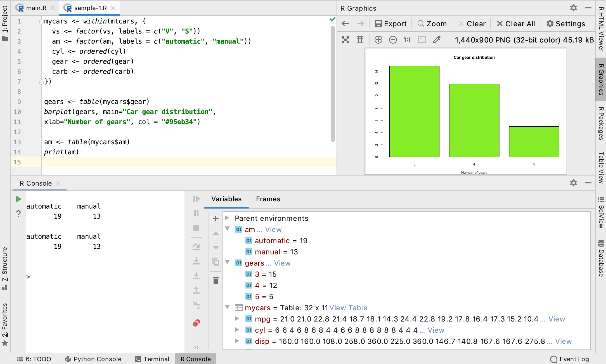Click the force step into icon
Viewport: 606px width, 364px height.
[x=196, y=275]
